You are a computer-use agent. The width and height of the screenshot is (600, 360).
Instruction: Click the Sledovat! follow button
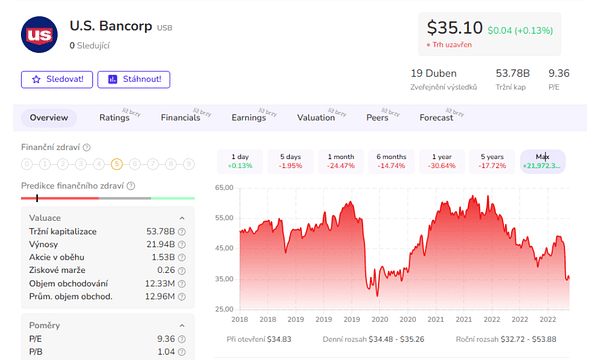[57, 80]
